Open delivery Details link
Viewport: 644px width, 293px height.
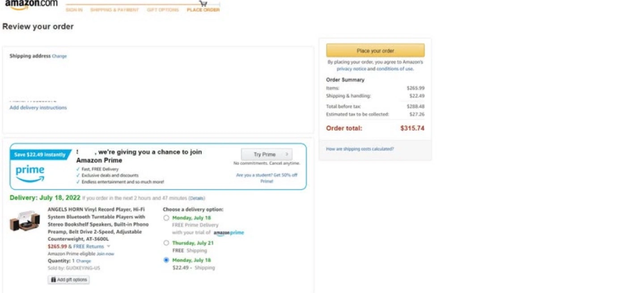(x=197, y=198)
